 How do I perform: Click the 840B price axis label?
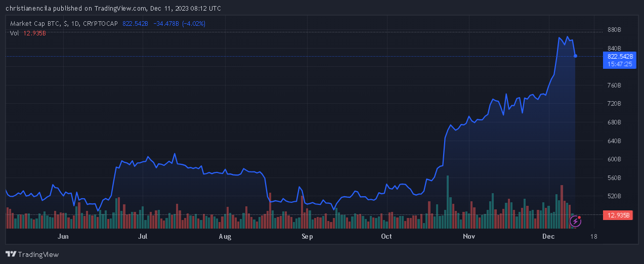click(614, 49)
